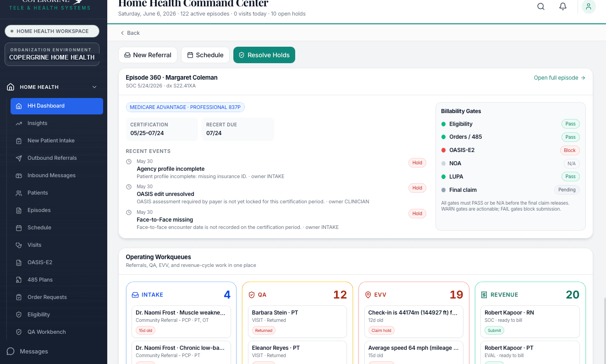Click clock icon beside Agency profile incomplete
The height and width of the screenshot is (364, 606).
click(x=129, y=162)
